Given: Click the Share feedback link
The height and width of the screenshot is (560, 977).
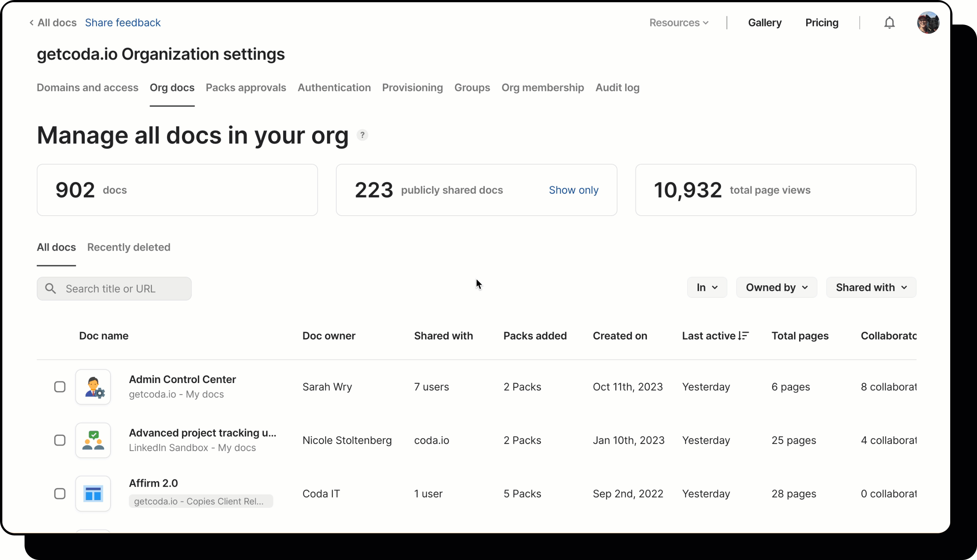Looking at the screenshot, I should 123,23.
